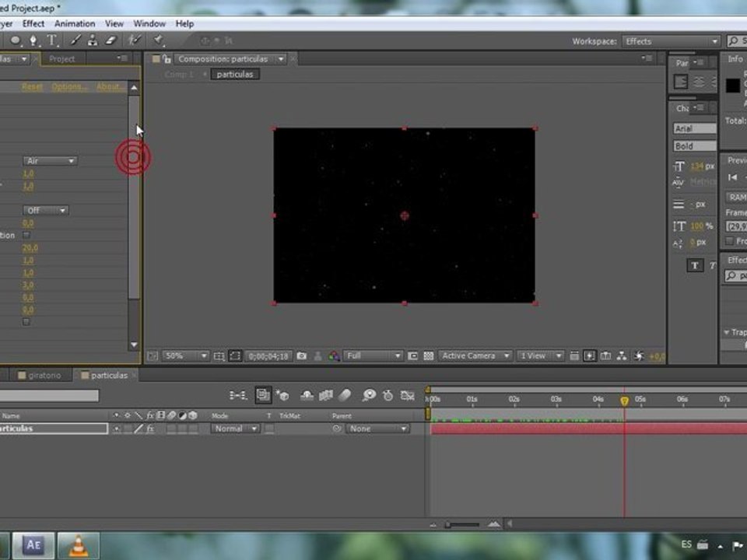Click the reset exposure icon

639,355
